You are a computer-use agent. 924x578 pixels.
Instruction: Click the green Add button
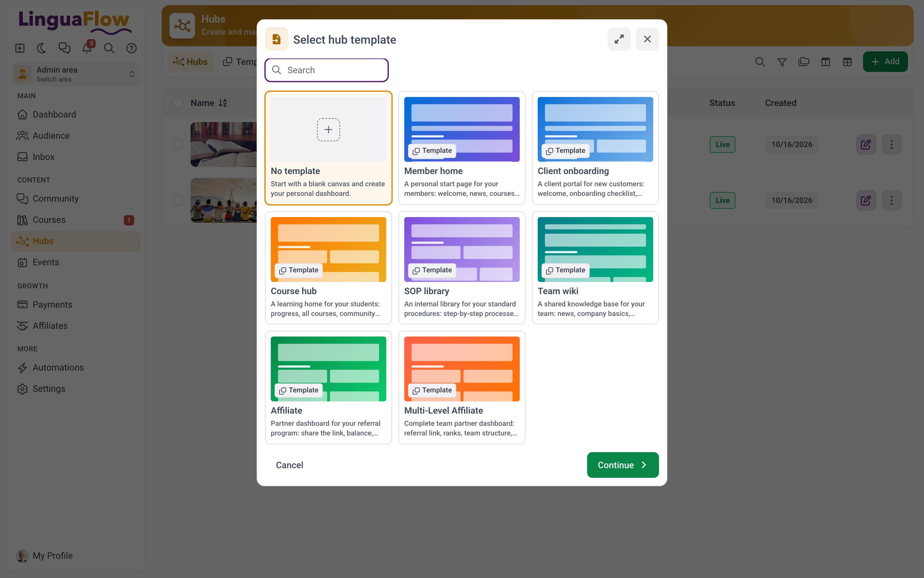(x=885, y=62)
